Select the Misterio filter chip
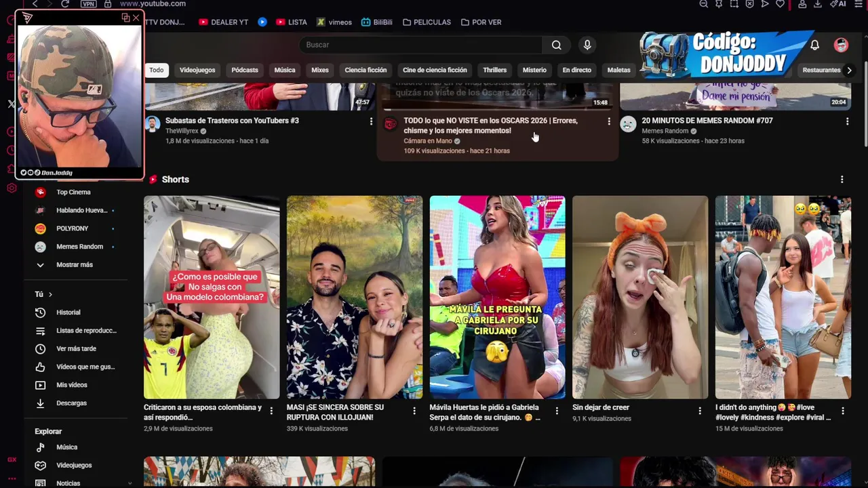Image resolution: width=868 pixels, height=488 pixels. [x=534, y=70]
